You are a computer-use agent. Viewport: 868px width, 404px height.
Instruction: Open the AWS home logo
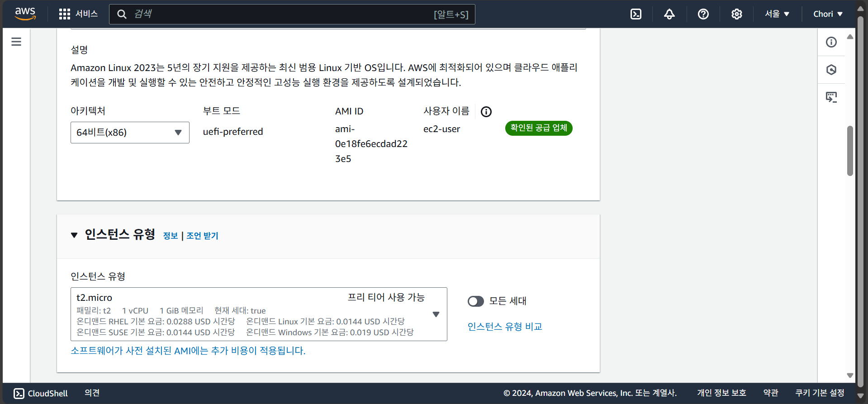click(x=25, y=14)
